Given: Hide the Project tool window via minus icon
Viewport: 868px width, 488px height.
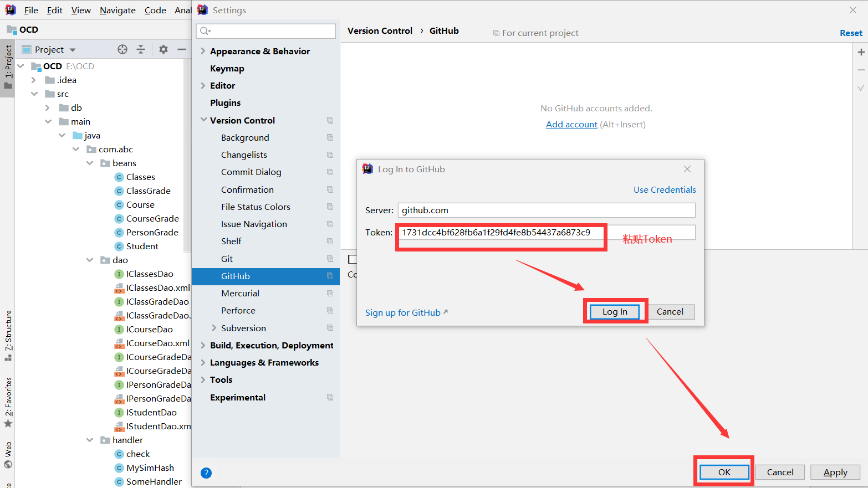Looking at the screenshot, I should (x=181, y=49).
